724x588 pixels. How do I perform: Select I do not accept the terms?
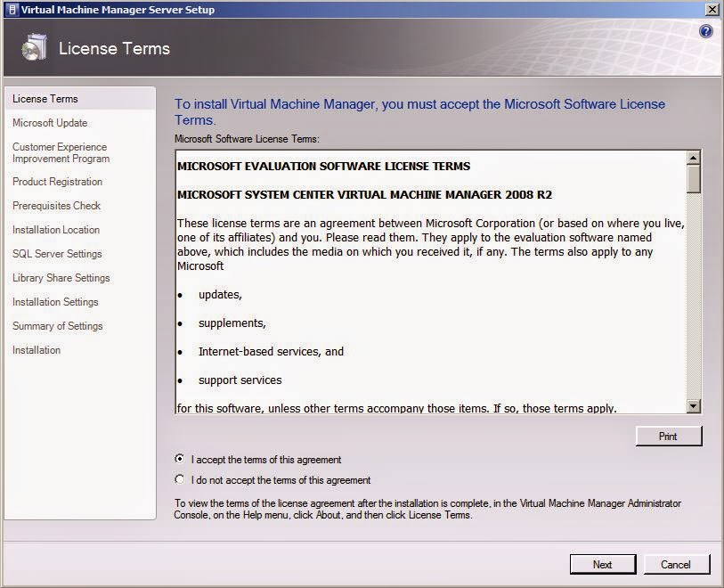180,479
